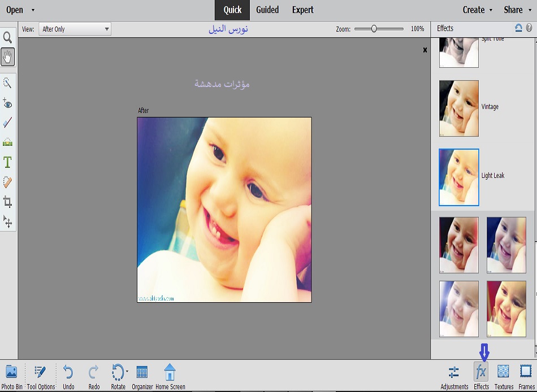Expand the View mode dropdown

(x=75, y=29)
